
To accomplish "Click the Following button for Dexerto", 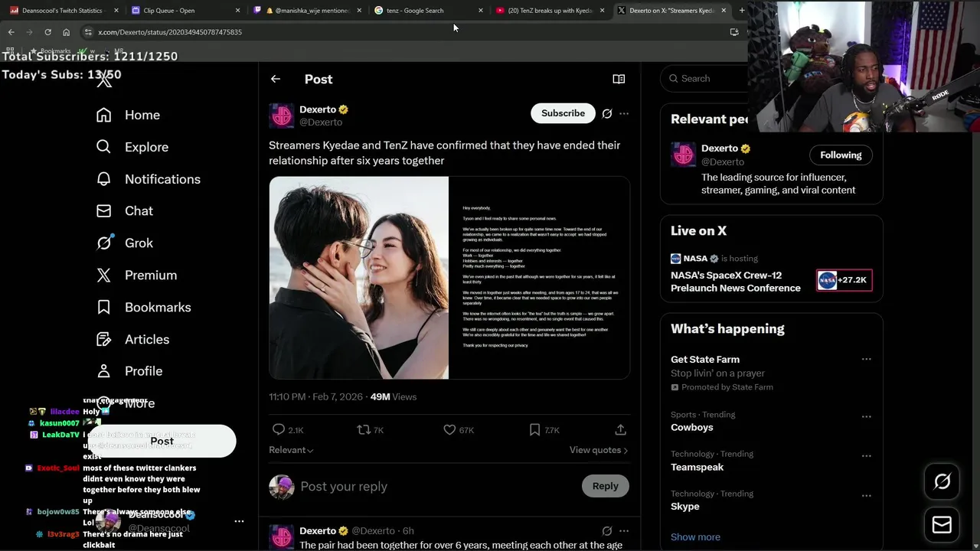I will [841, 155].
